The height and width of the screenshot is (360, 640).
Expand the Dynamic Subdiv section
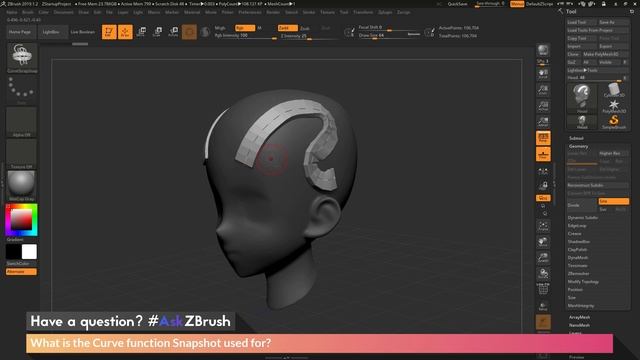click(x=583, y=218)
